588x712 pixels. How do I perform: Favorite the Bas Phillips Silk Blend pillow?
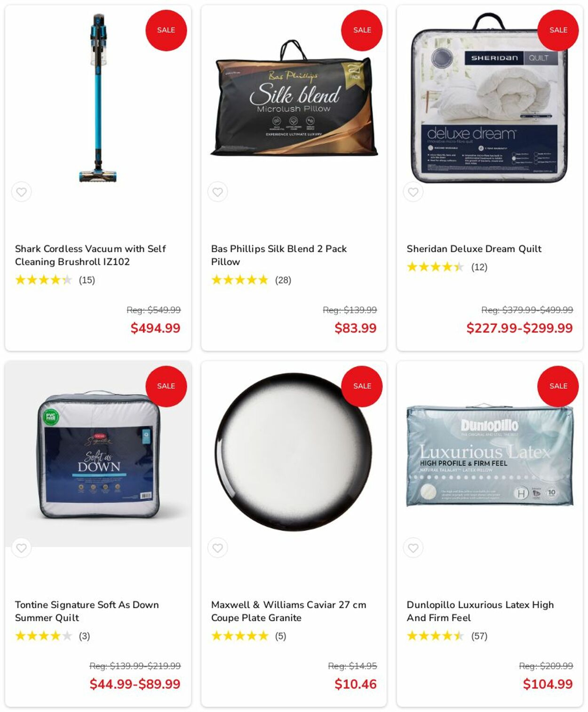[x=217, y=192]
